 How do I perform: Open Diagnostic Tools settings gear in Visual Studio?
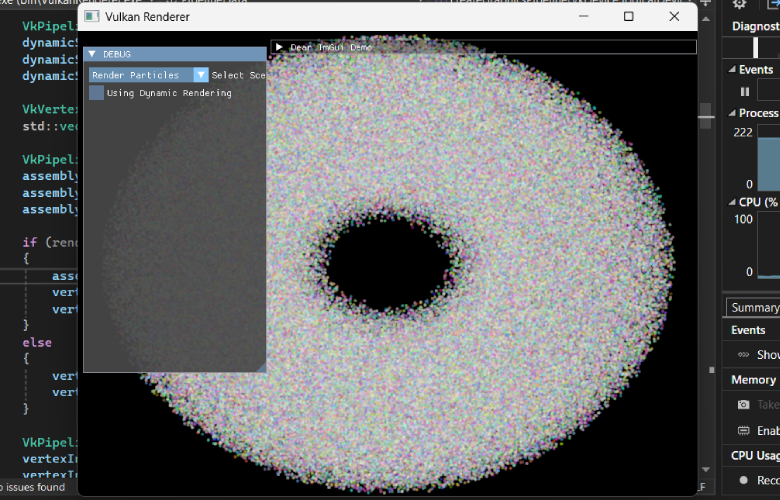(x=740, y=4)
